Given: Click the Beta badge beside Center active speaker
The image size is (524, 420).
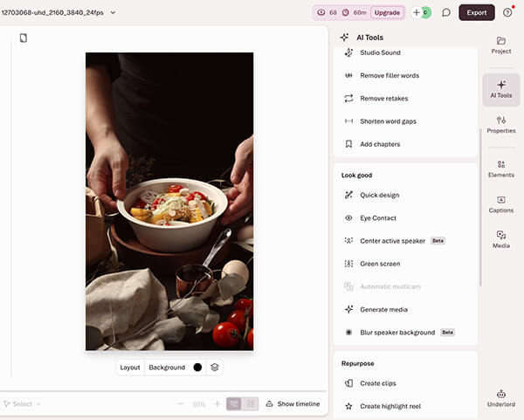Looking at the screenshot, I should tap(438, 241).
